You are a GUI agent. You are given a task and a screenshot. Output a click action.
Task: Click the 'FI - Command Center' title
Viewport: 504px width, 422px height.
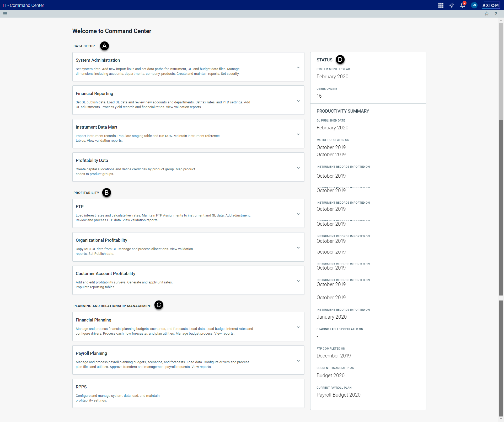[x=23, y=5]
